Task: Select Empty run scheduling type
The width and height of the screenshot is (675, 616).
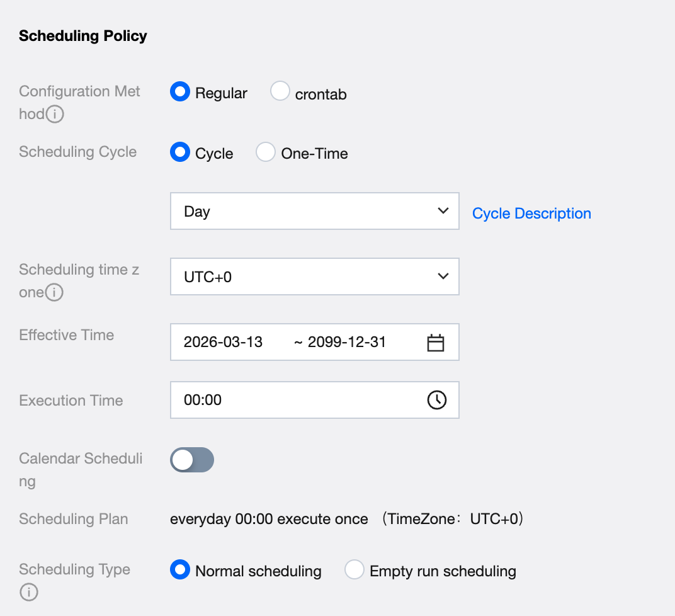Action: pyautogui.click(x=355, y=570)
